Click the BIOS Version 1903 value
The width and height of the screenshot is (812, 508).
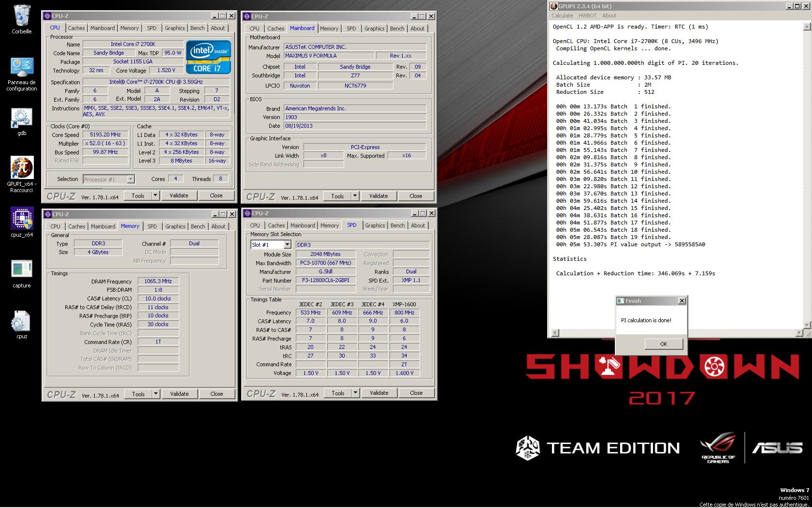pos(355,117)
